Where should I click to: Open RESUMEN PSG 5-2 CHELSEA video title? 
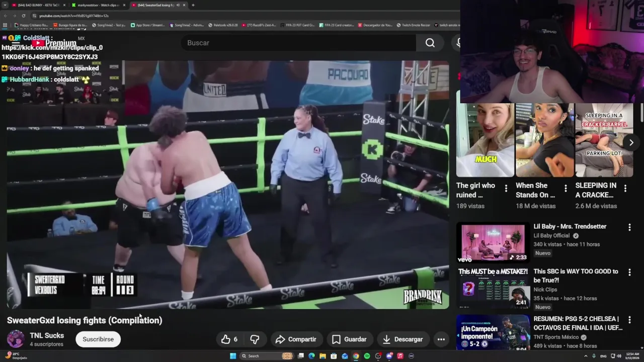(x=578, y=323)
